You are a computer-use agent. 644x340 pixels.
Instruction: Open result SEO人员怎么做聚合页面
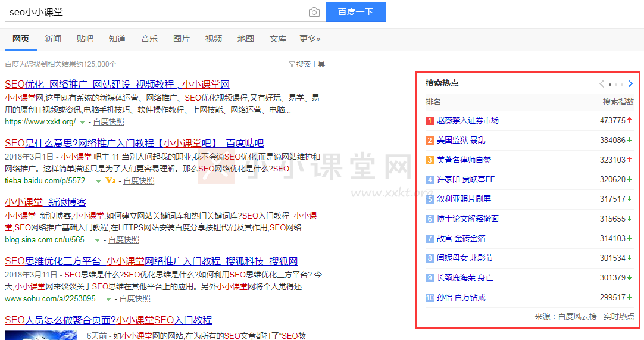click(108, 320)
